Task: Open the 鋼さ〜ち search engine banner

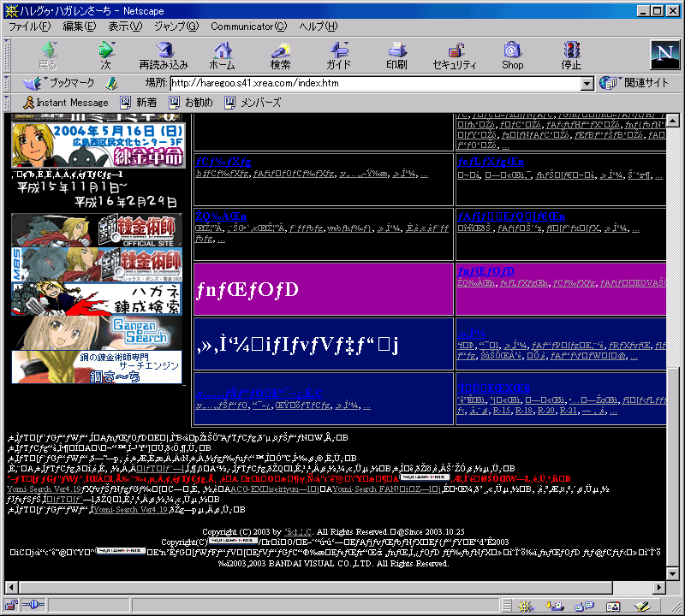Action: (x=97, y=367)
